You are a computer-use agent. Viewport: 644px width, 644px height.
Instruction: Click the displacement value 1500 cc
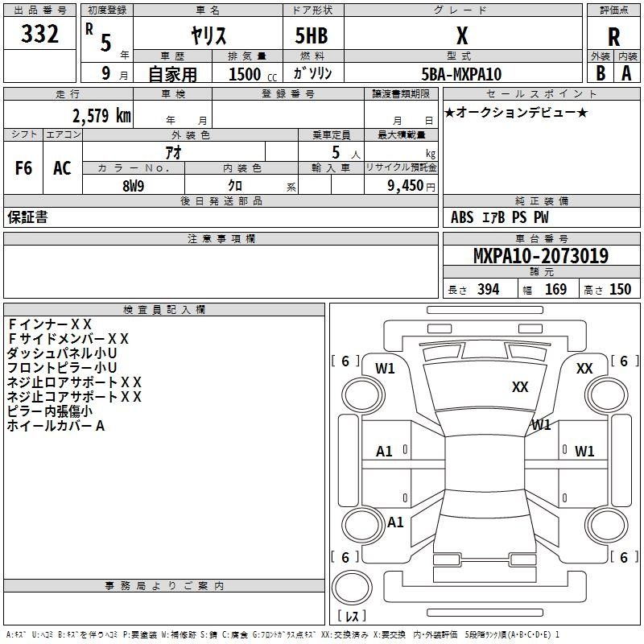[x=253, y=74]
